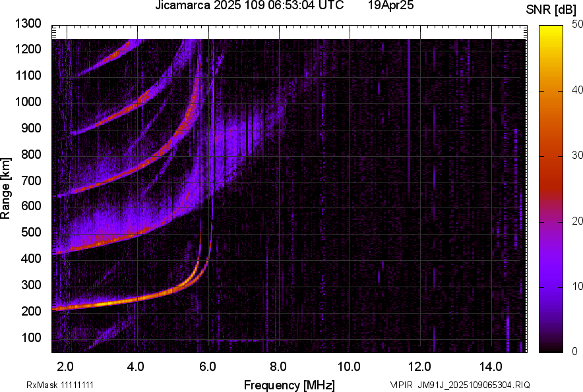The height and width of the screenshot is (392, 583).
Task: Click the "Frequency [MHz]" x-axis label
Action: coord(289,385)
